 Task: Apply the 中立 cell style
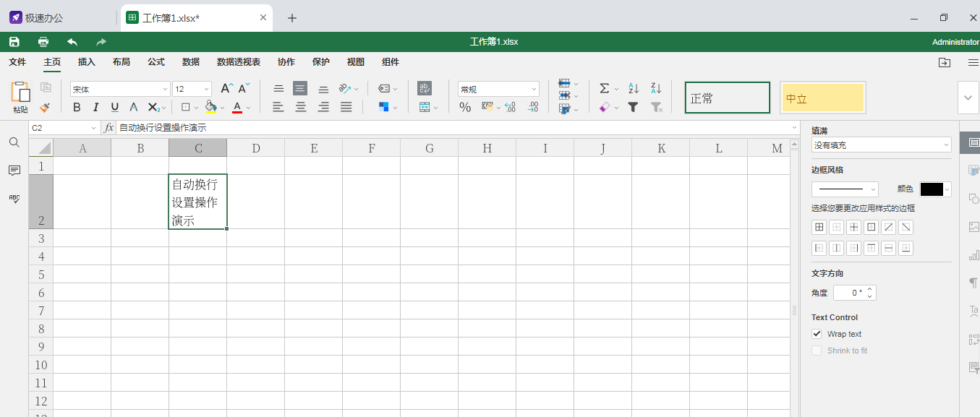pyautogui.click(x=823, y=98)
